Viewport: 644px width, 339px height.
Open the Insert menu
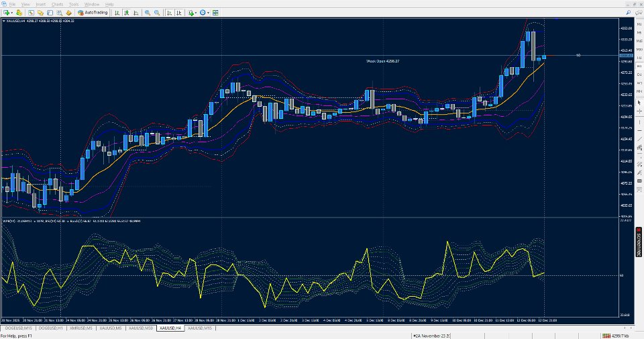tap(41, 4)
